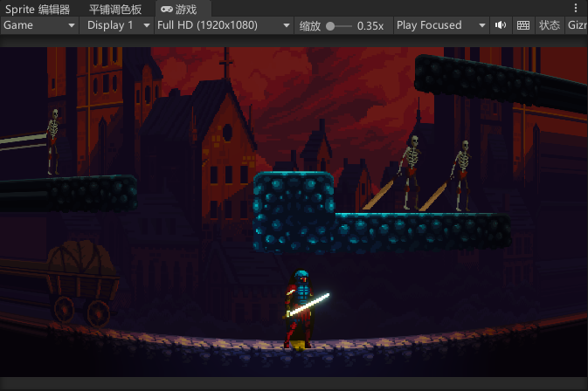Click the tall teal stone block
Image resolution: width=588 pixels, height=391 pixels.
[x=293, y=209]
